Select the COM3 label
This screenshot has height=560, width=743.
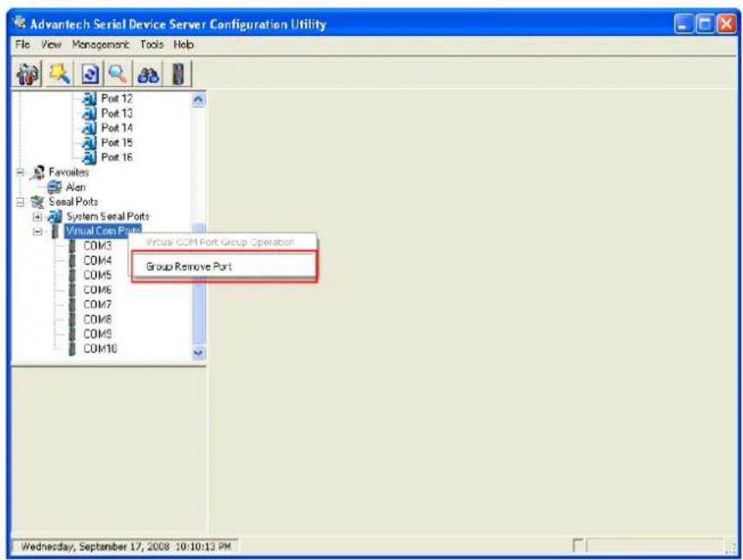[x=97, y=246]
